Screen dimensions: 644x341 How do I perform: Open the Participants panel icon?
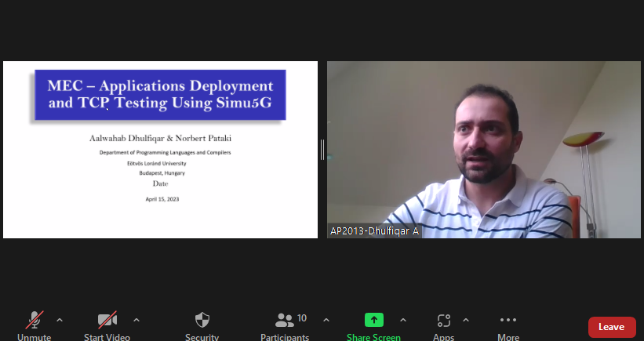click(284, 320)
